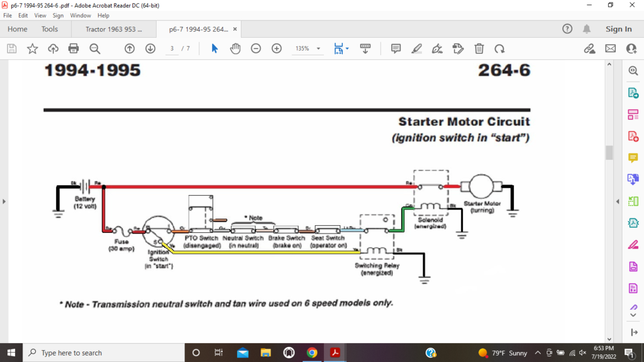This screenshot has height=362, width=644.
Task: Click the Delete trash icon
Action: click(x=479, y=48)
